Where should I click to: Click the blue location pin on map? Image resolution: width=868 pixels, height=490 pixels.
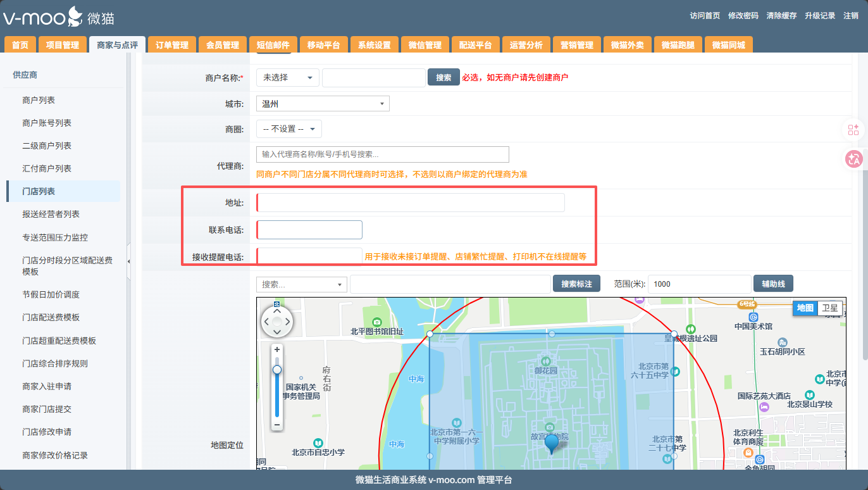point(552,443)
